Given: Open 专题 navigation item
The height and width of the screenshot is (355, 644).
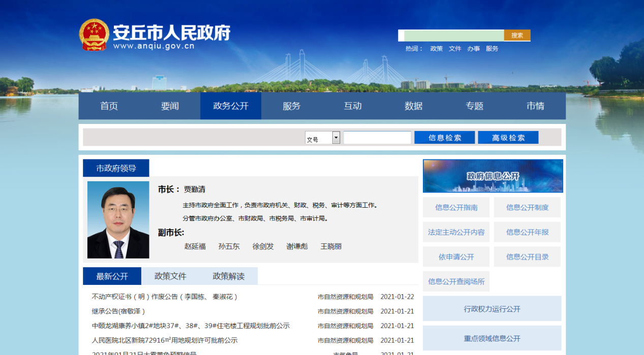Looking at the screenshot, I should (x=475, y=106).
